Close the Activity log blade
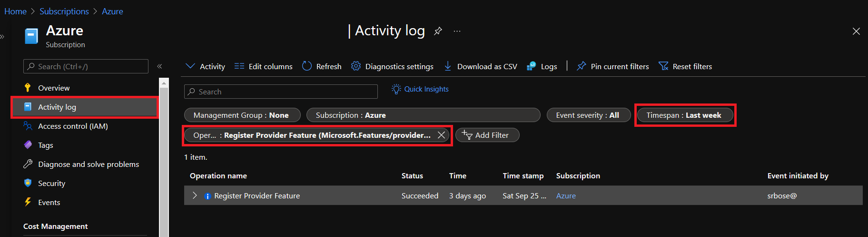Image resolution: width=868 pixels, height=237 pixels. point(856,31)
